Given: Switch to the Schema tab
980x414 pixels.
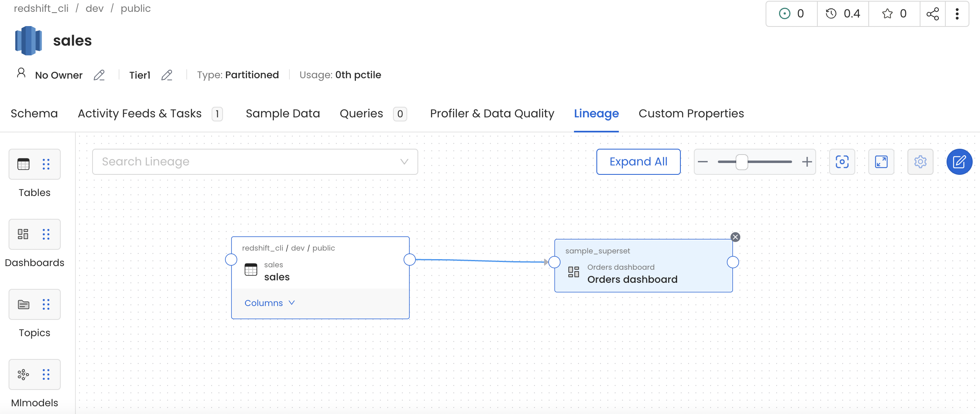Looking at the screenshot, I should (34, 113).
